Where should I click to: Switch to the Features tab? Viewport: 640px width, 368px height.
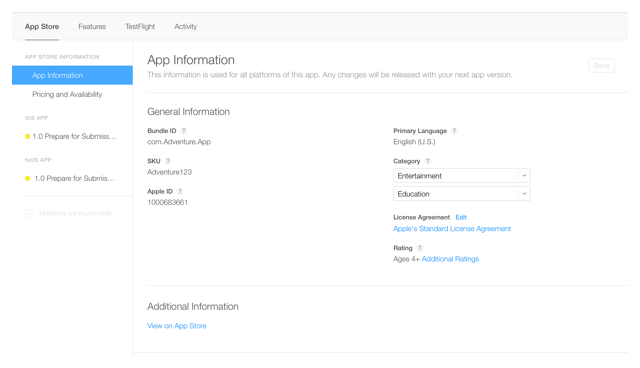pos(92,27)
